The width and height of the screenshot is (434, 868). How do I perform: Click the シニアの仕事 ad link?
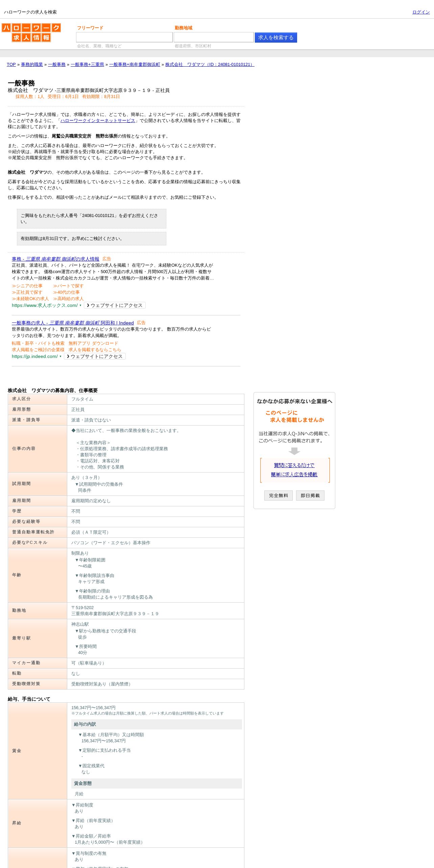pos(27,286)
